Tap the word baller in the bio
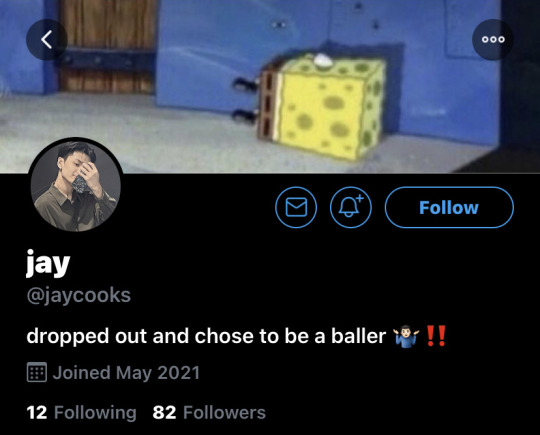The width and height of the screenshot is (540, 435). pos(358,336)
